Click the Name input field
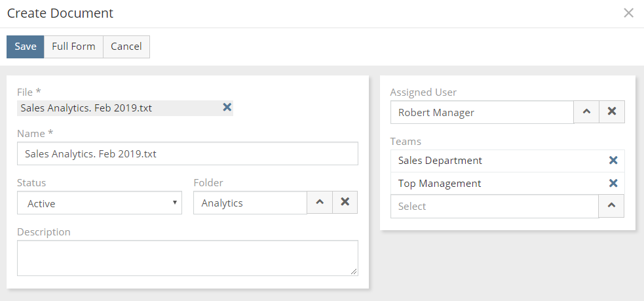 click(x=187, y=154)
